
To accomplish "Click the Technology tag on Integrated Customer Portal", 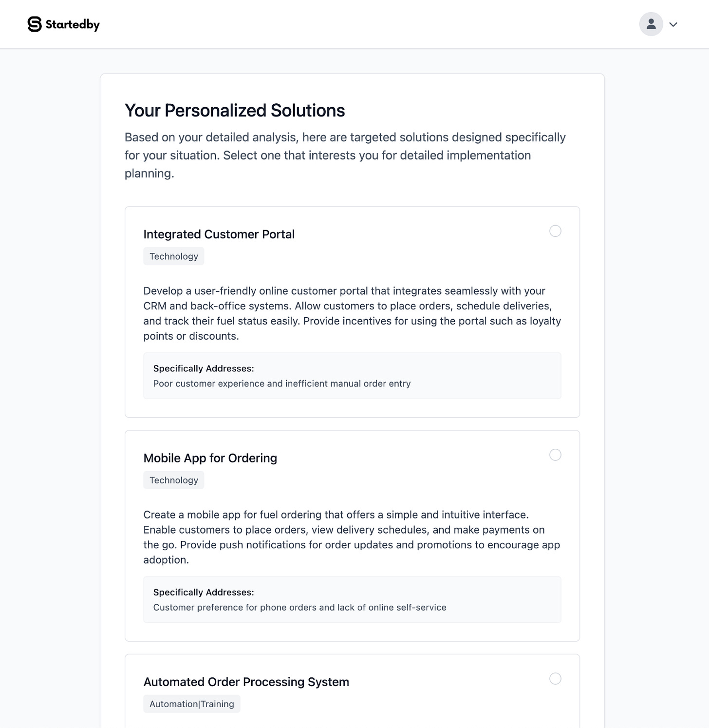I will point(173,256).
